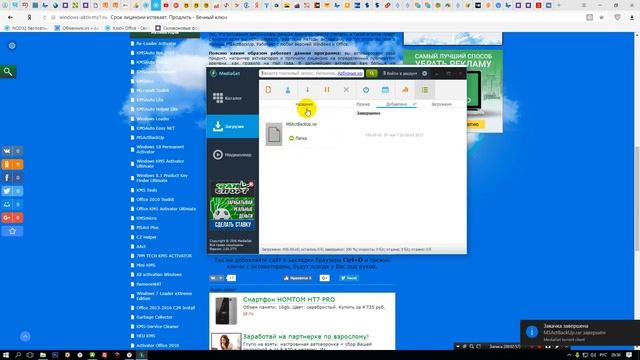Click the sports betting ad banner in MediaGet
Screen dimensions: 640x360
pos(232,205)
